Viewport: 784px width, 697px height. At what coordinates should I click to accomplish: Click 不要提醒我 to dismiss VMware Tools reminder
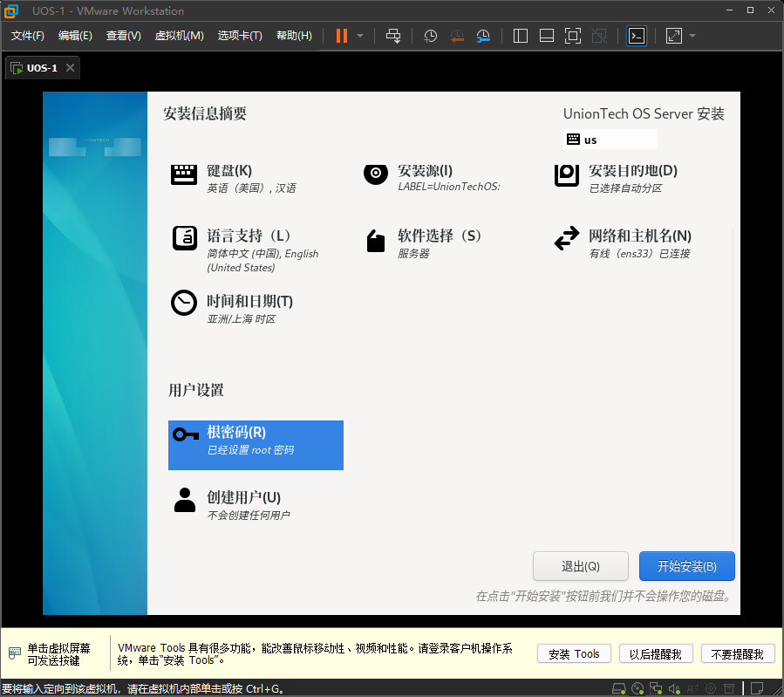(x=738, y=653)
